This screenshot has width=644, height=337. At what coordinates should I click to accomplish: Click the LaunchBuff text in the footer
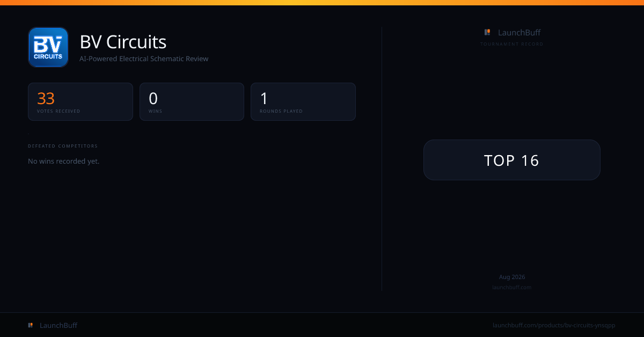pyautogui.click(x=58, y=325)
